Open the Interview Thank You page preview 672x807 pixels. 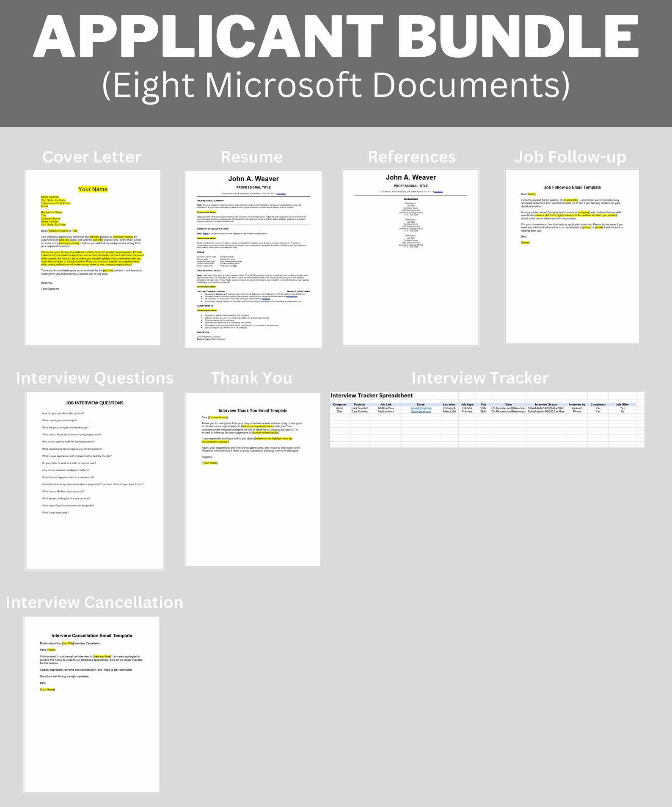pyautogui.click(x=253, y=479)
